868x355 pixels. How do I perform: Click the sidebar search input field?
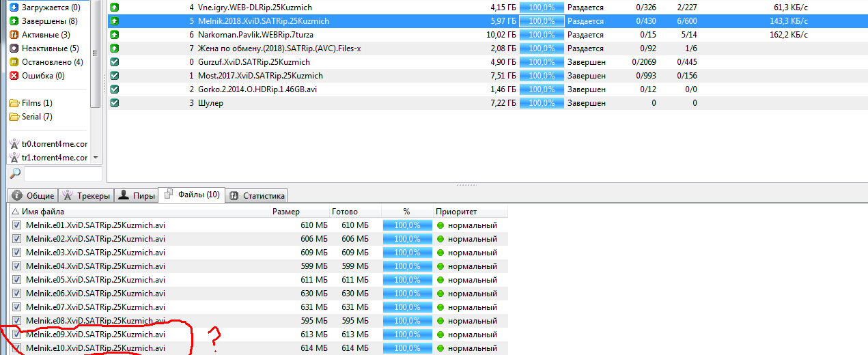(x=62, y=173)
